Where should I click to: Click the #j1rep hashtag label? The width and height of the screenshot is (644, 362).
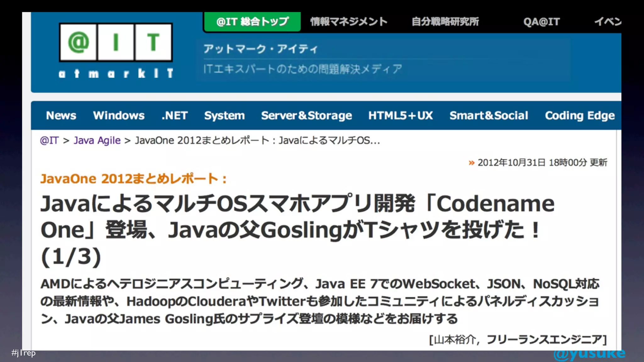coord(24,353)
